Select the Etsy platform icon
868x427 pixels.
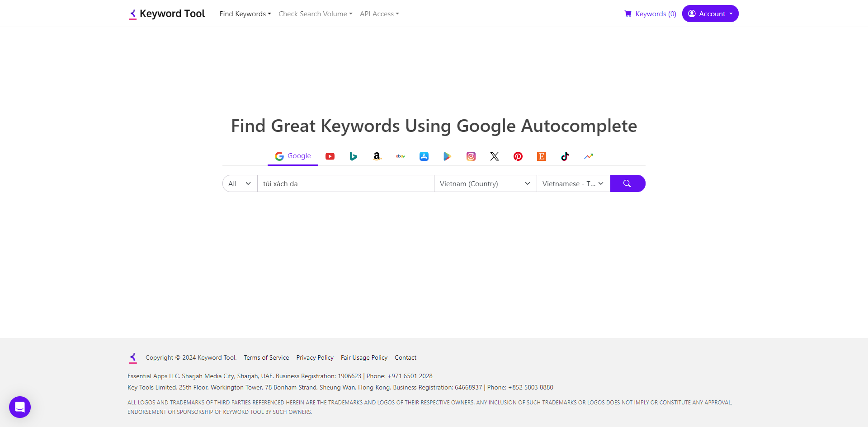[x=542, y=156]
